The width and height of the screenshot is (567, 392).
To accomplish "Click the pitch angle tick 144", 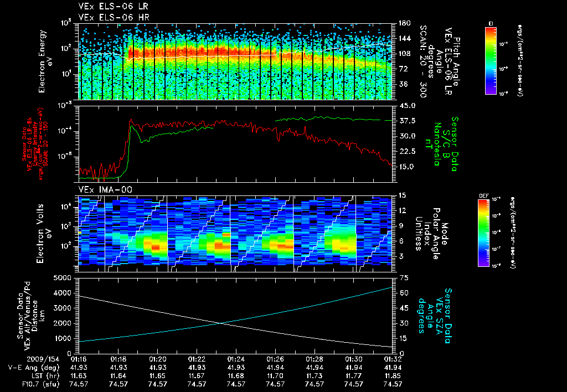I will (x=404, y=38).
